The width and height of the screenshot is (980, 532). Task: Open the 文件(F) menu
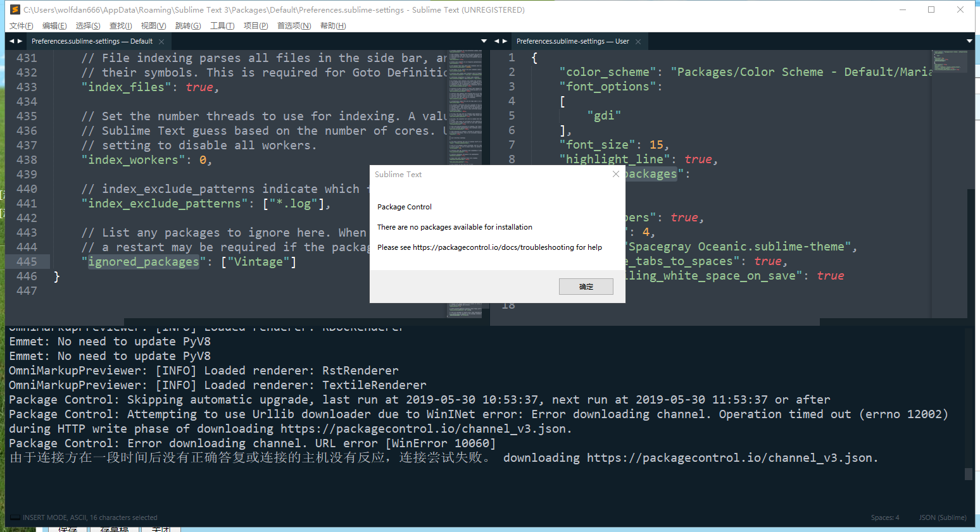(x=21, y=26)
